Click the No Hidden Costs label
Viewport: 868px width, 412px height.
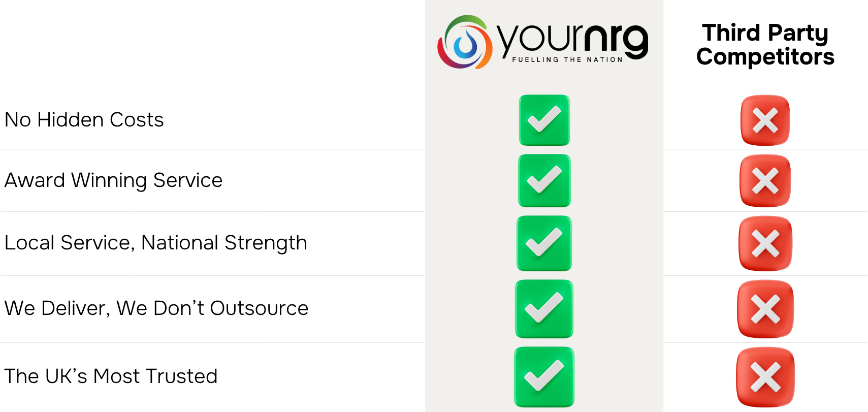[84, 120]
